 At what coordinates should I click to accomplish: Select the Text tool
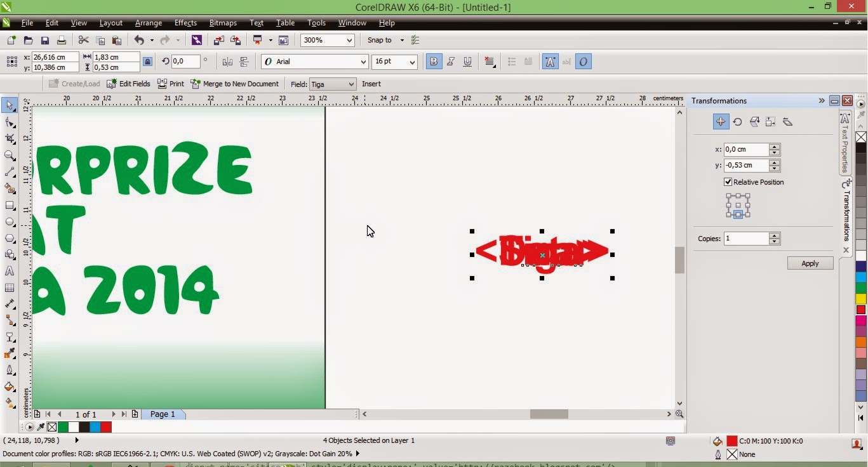(10, 271)
